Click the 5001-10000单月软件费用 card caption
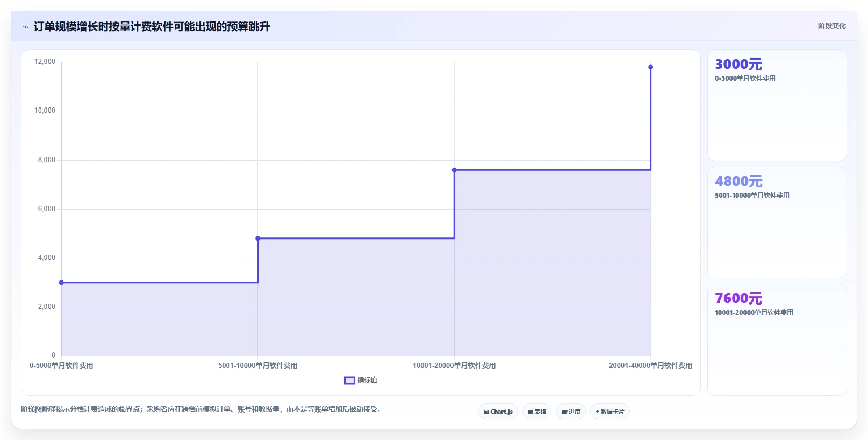This screenshot has width=868, height=440. click(752, 196)
